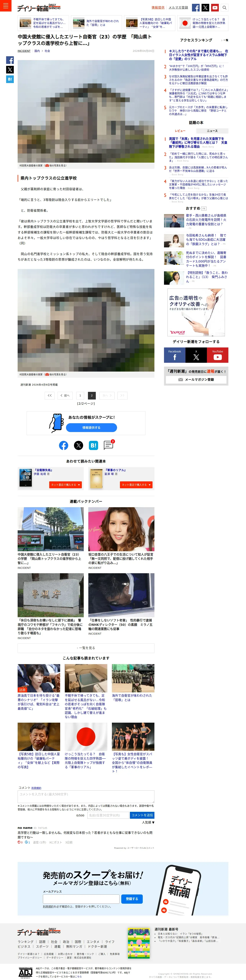
Task: Open the 警視庁 stone sign article thumbnail
Action: 51,595
